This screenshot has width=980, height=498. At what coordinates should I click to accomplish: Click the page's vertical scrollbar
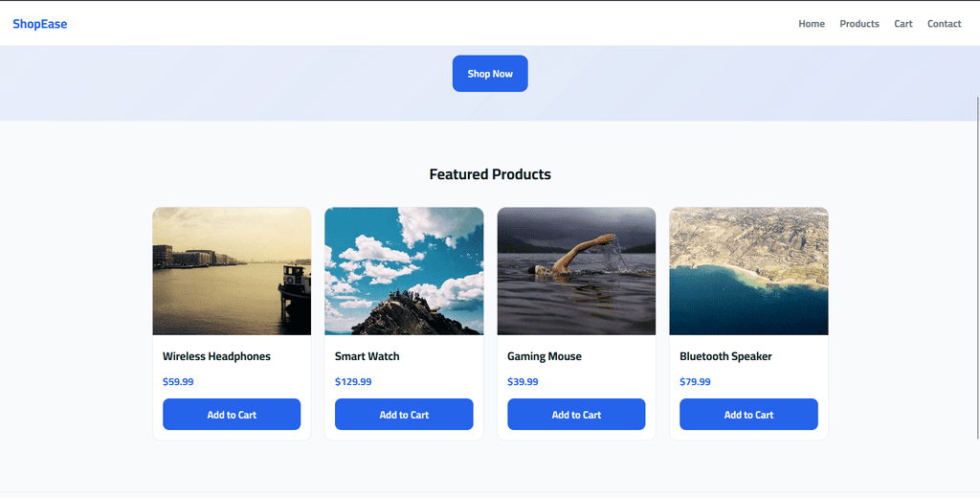[x=977, y=268]
